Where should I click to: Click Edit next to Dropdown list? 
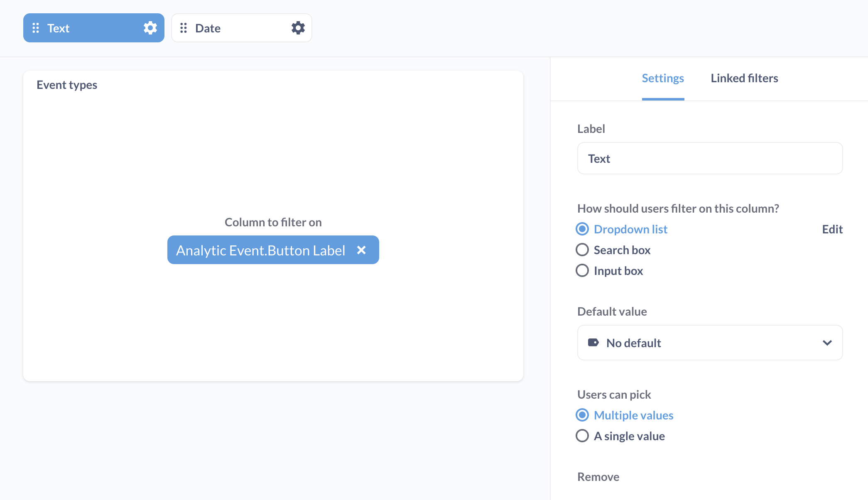[832, 229]
